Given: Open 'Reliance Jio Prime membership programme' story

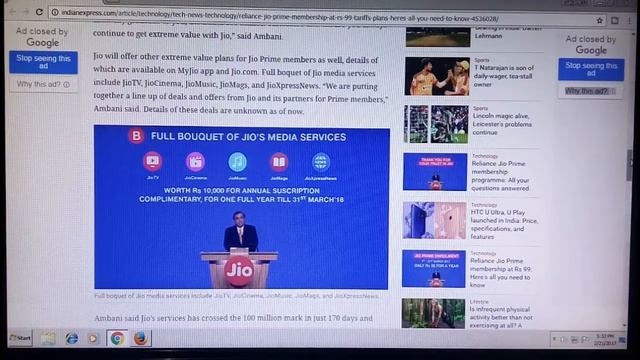Looking at the screenshot, I should pos(500,176).
